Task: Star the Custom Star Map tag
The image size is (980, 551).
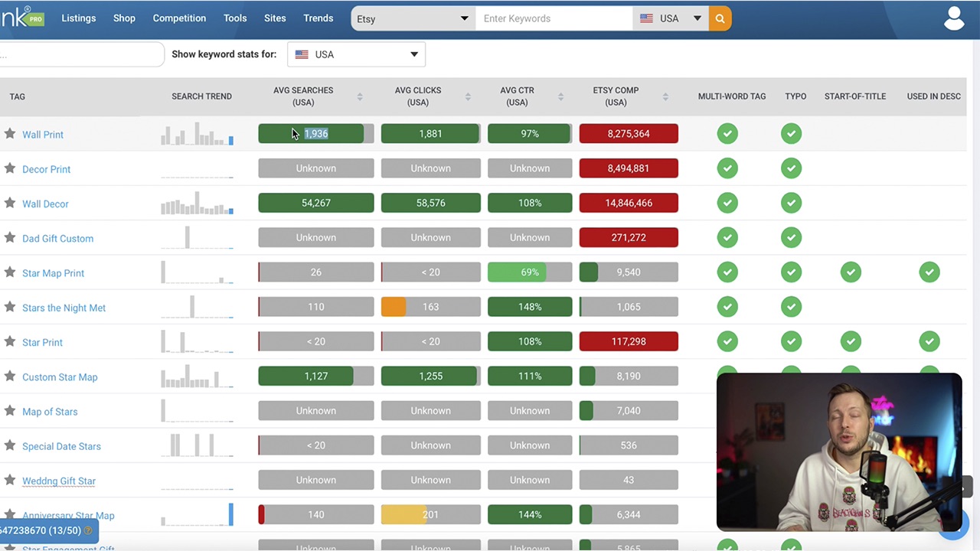Action: click(x=10, y=377)
